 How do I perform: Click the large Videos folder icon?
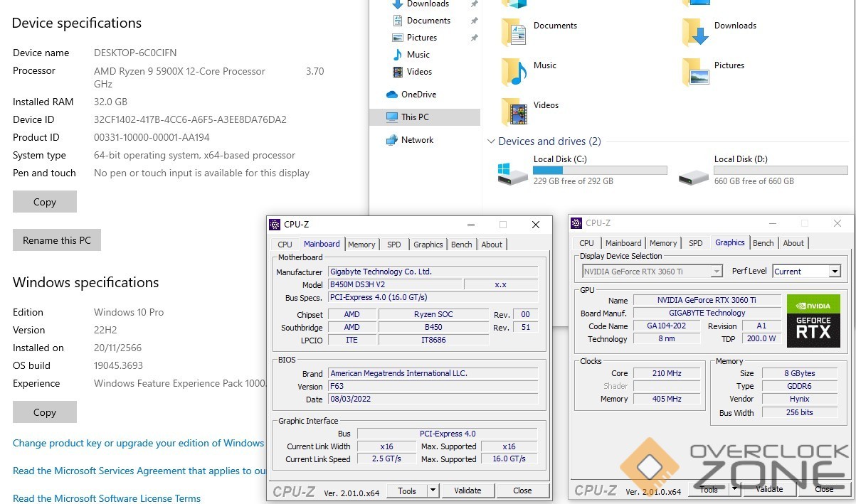click(514, 111)
